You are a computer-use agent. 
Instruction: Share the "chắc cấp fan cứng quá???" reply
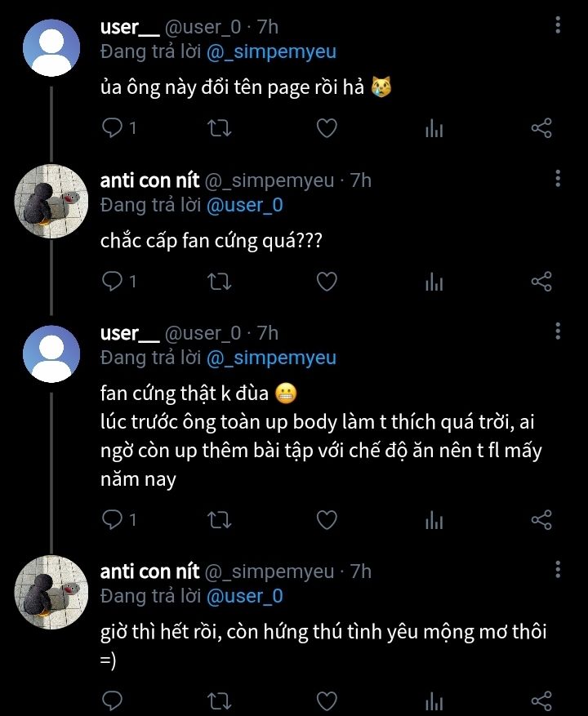pos(541,282)
